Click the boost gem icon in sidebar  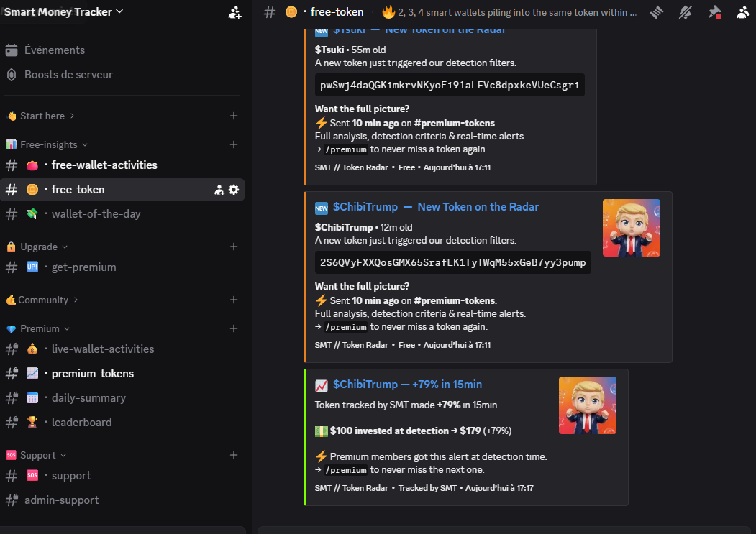coord(12,75)
